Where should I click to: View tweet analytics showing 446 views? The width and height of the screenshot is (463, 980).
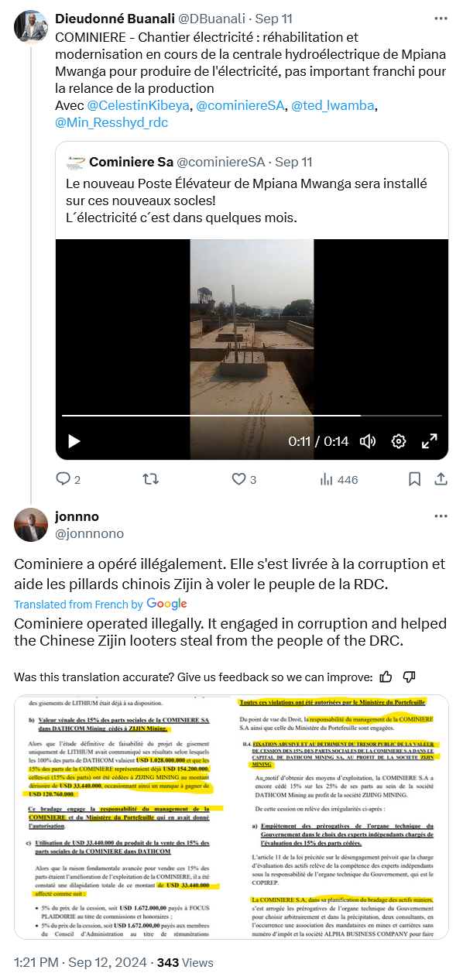point(338,480)
